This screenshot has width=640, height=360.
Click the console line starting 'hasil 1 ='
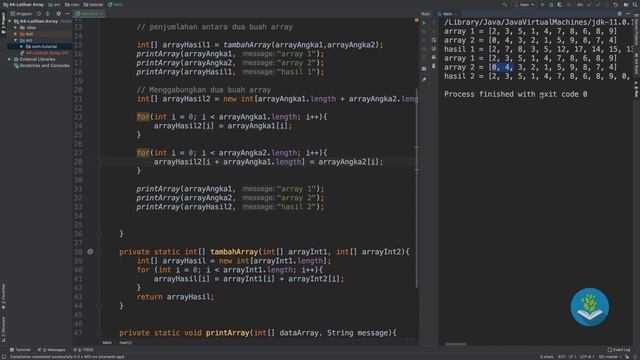[539, 49]
